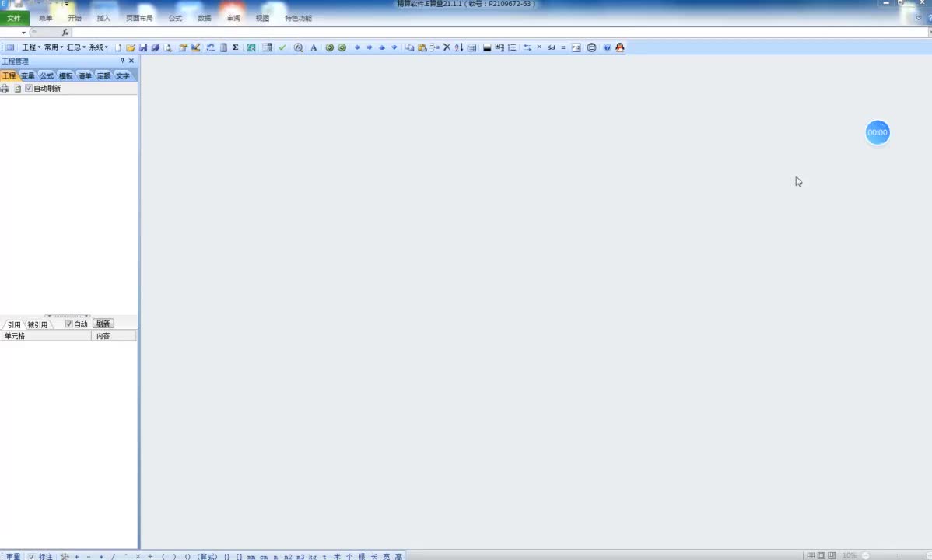932x560 pixels.
Task: Click the Sigma sum icon
Action: (x=236, y=47)
